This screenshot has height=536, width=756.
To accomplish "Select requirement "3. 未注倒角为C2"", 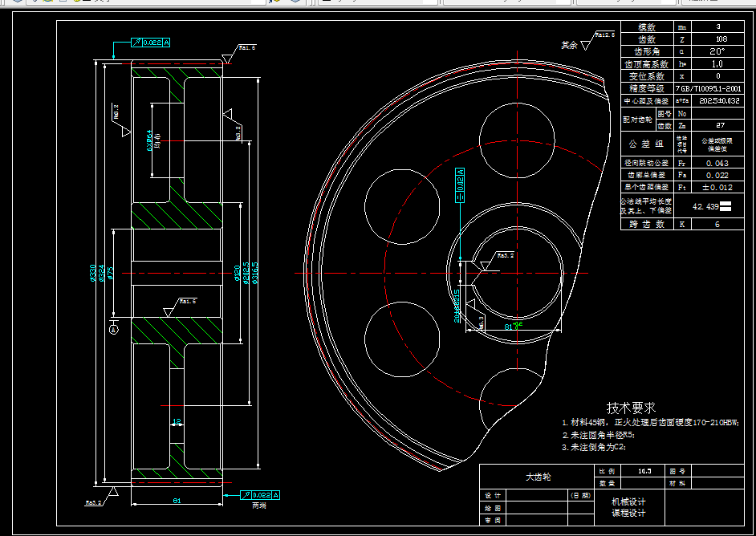I will pyautogui.click(x=594, y=447).
